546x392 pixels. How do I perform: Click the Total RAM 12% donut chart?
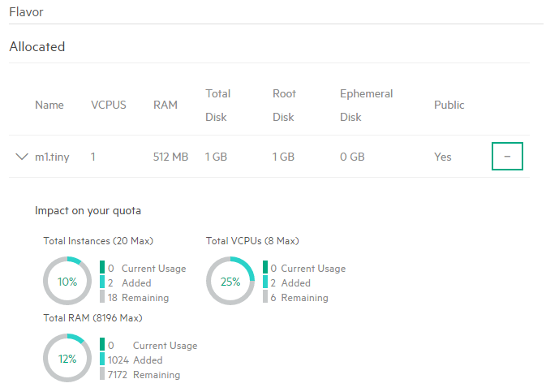click(x=67, y=358)
